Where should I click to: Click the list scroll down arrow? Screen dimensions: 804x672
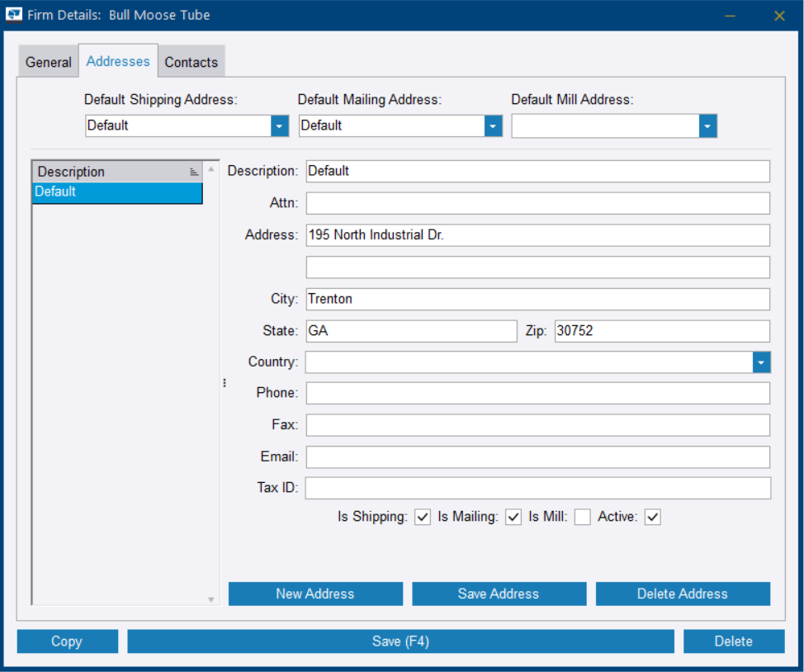click(x=210, y=599)
